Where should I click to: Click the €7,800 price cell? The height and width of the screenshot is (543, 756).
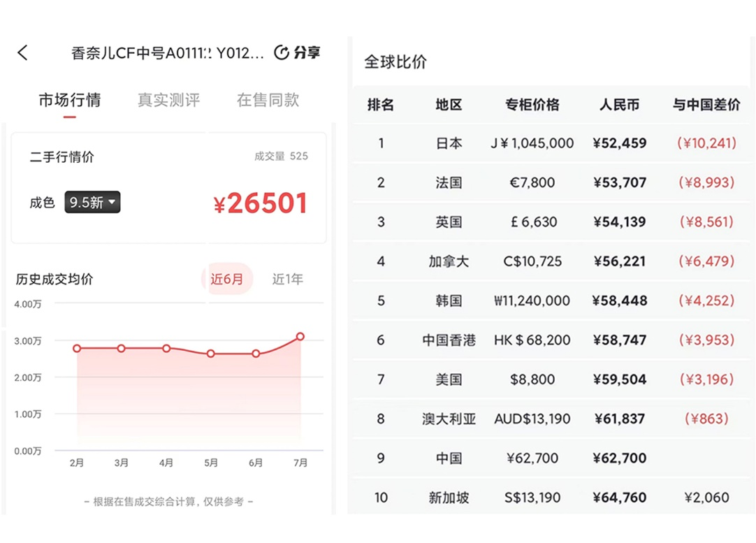pos(532,183)
